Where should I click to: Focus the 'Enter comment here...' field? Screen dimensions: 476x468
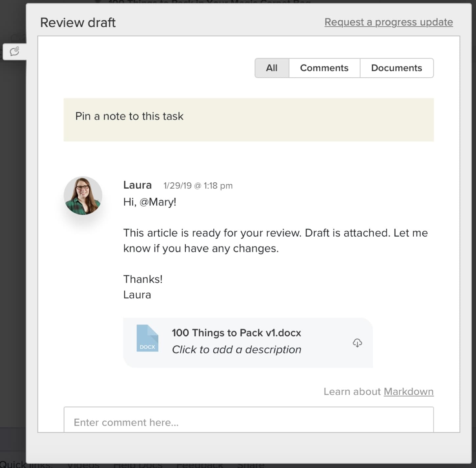pyautogui.click(x=248, y=422)
